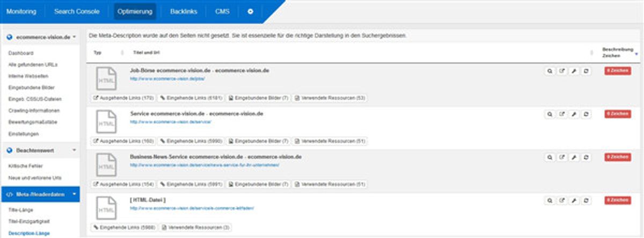
Task: Click 0 Zeichen badge in Job-Börse row
Action: pos(618,71)
